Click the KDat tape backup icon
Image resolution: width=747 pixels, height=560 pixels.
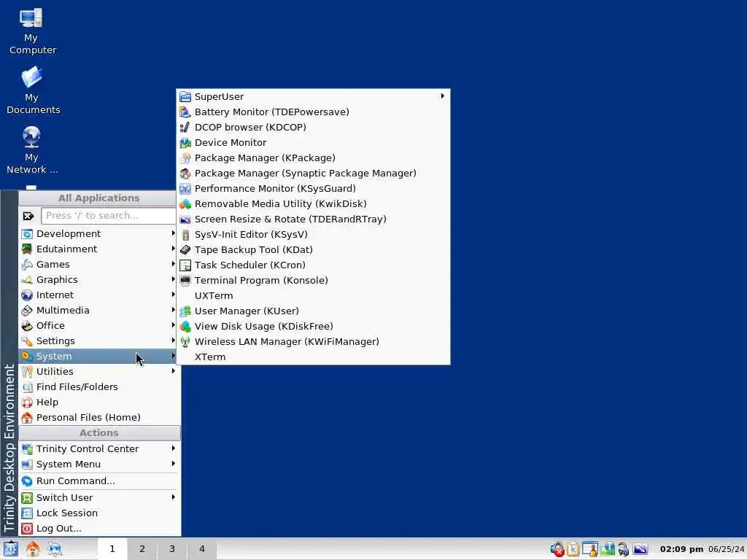click(185, 249)
